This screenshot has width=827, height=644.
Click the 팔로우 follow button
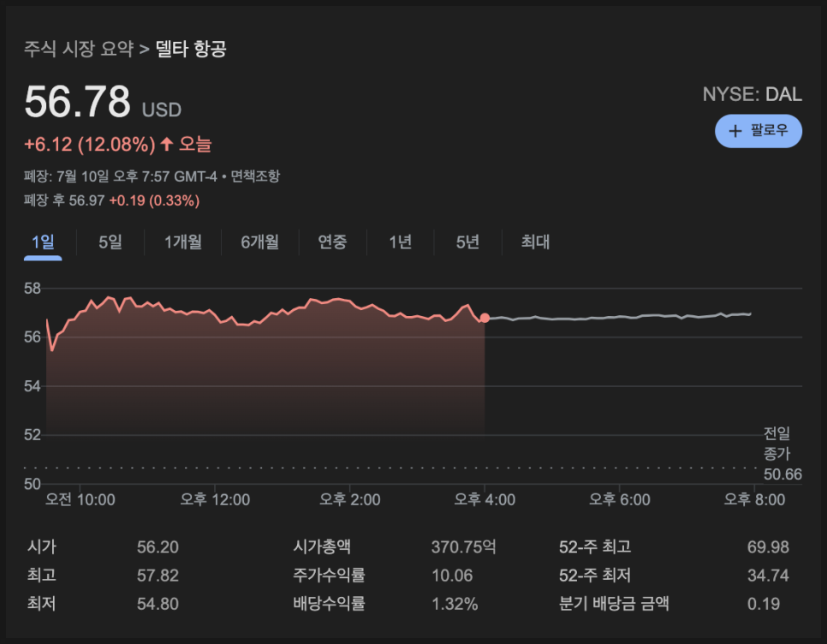pyautogui.click(x=758, y=131)
